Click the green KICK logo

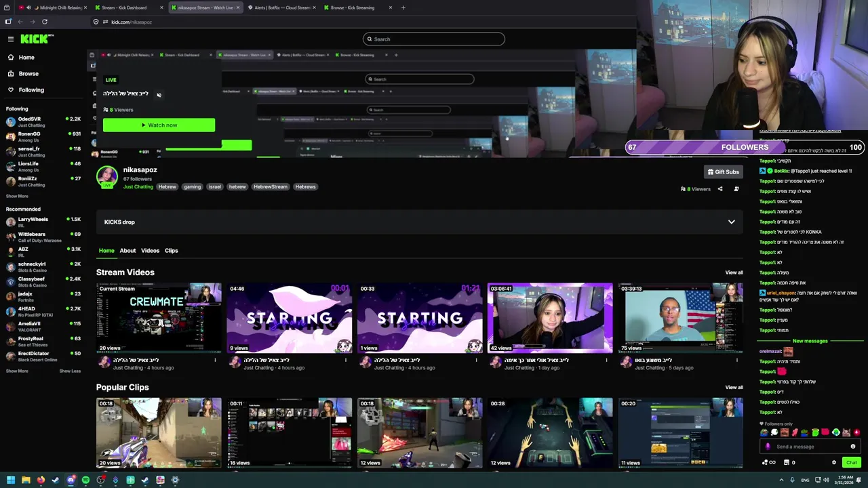pyautogui.click(x=37, y=39)
